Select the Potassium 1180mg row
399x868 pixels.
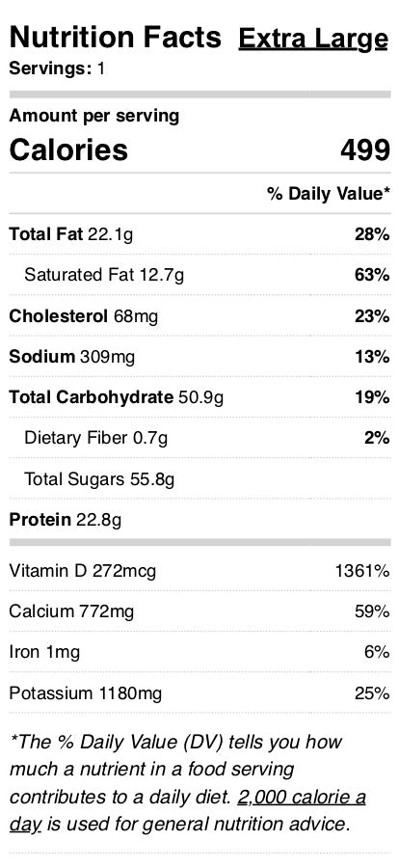pyautogui.click(x=199, y=693)
